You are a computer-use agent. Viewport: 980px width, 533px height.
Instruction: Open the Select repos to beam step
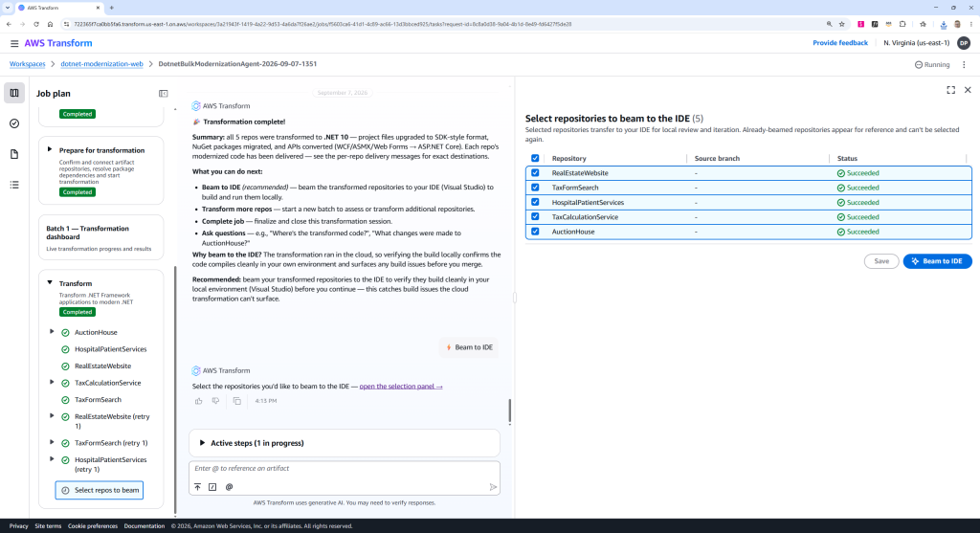(x=100, y=491)
